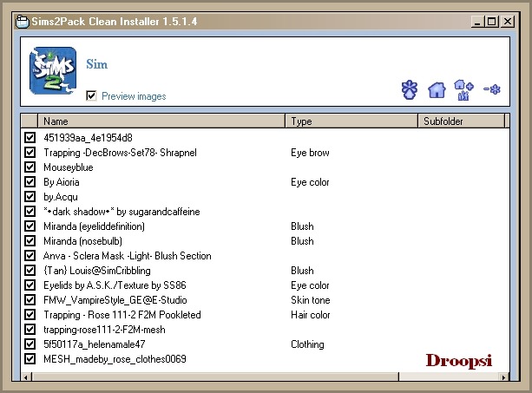Click the Sim heading text
This screenshot has width=532, height=393.
pos(96,64)
